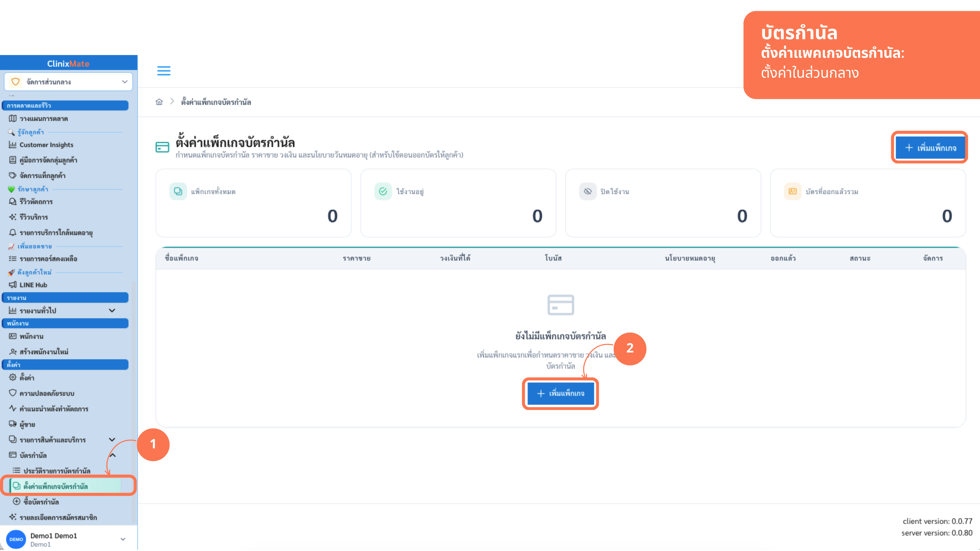Click the gear icon beside ตั้งค่า

13,377
